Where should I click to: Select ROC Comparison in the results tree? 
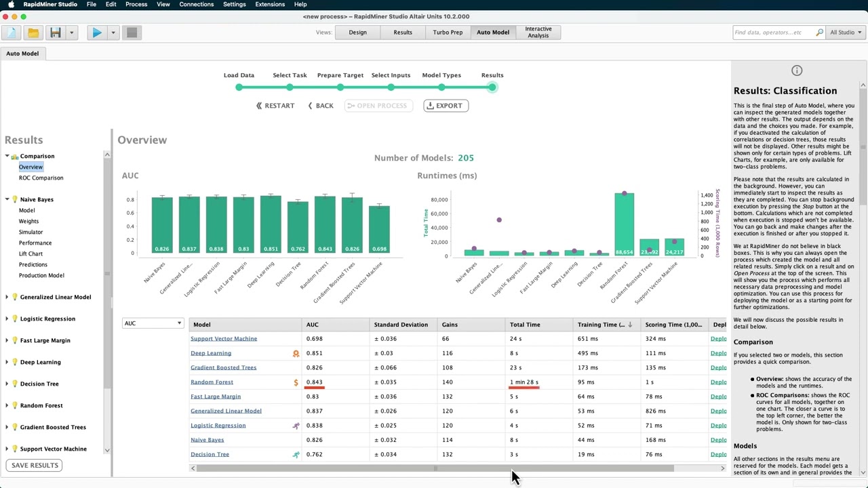[x=41, y=178]
